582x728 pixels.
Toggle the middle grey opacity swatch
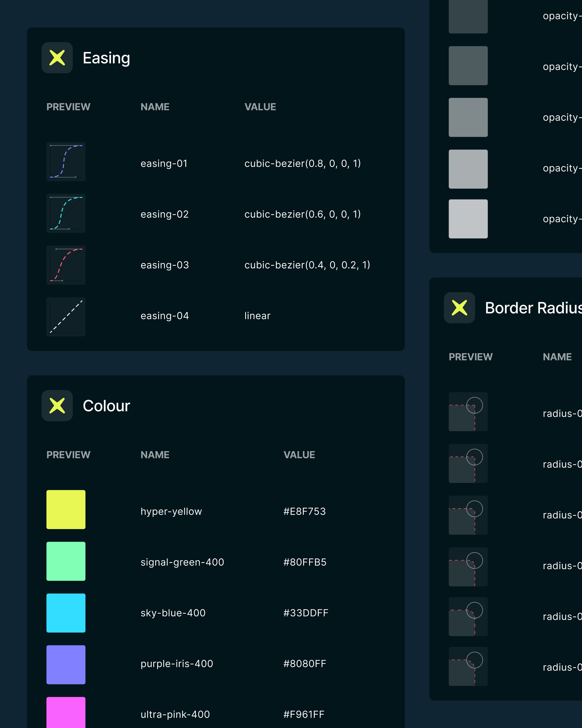click(468, 117)
